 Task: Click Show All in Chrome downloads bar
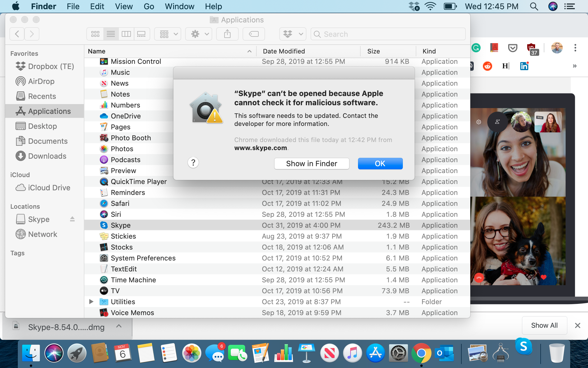(x=544, y=325)
